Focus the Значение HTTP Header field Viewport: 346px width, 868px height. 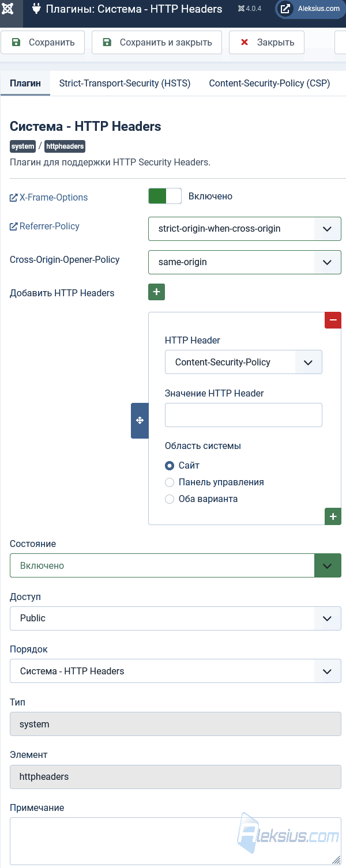[243, 415]
